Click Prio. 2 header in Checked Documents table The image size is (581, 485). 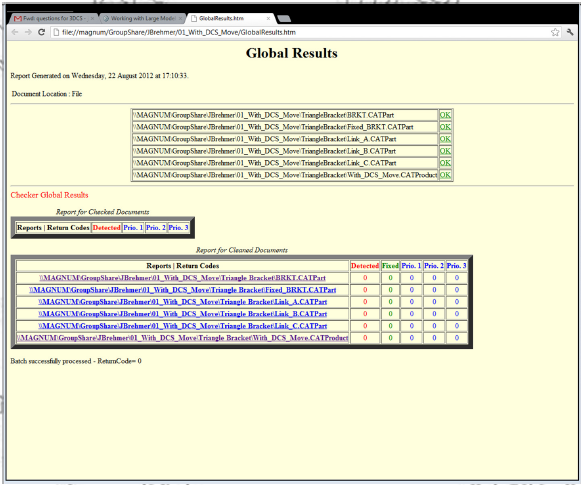(156, 227)
